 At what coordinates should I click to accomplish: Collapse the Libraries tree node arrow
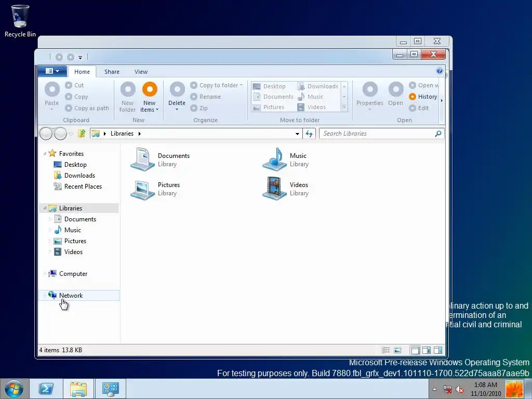[x=45, y=208]
